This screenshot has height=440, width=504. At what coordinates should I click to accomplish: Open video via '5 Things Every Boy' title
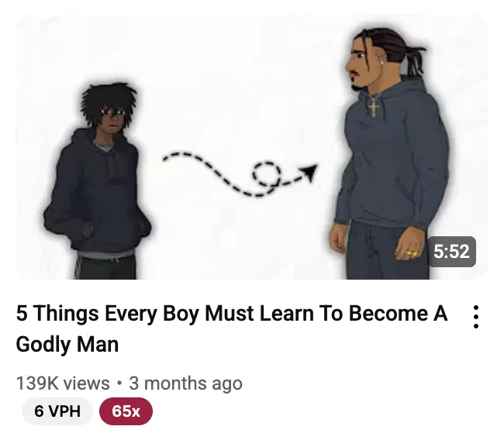(x=231, y=314)
